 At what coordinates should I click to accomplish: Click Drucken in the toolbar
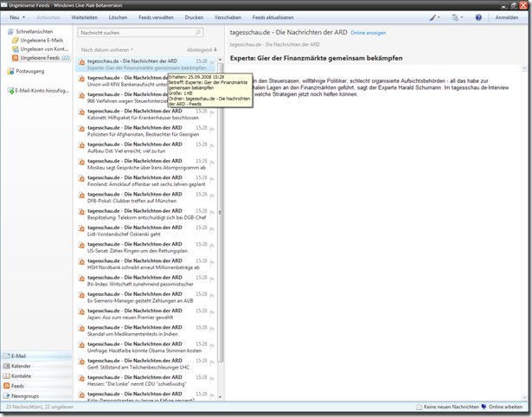click(194, 17)
